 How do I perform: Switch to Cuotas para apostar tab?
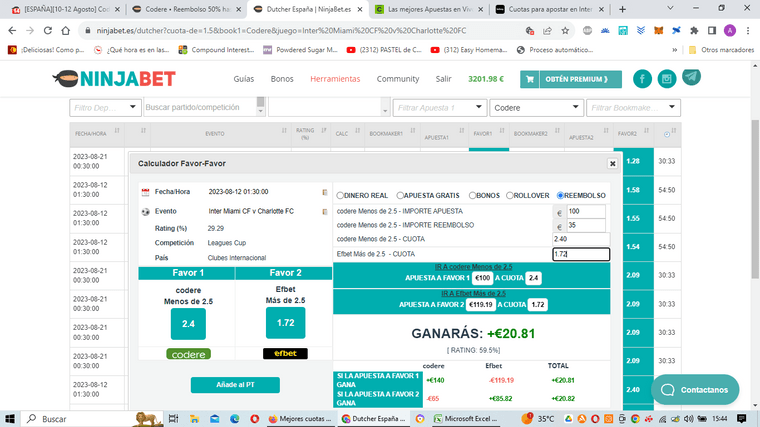click(x=550, y=9)
